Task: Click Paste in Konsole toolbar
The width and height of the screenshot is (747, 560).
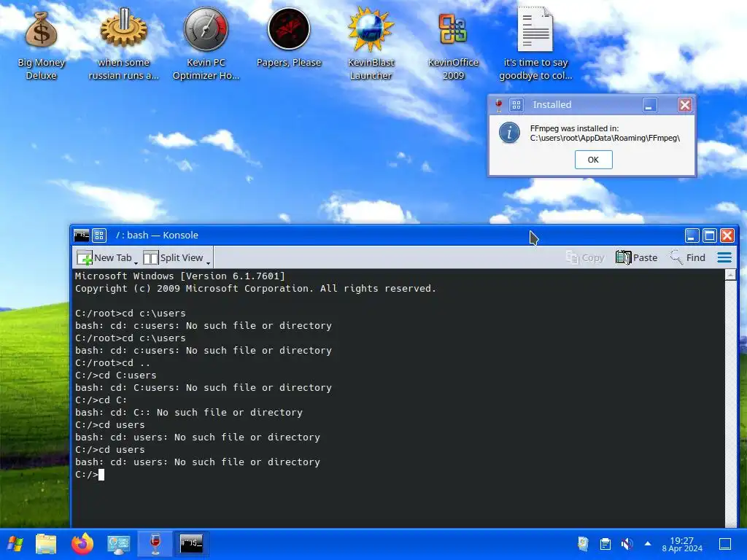Action: [x=636, y=257]
